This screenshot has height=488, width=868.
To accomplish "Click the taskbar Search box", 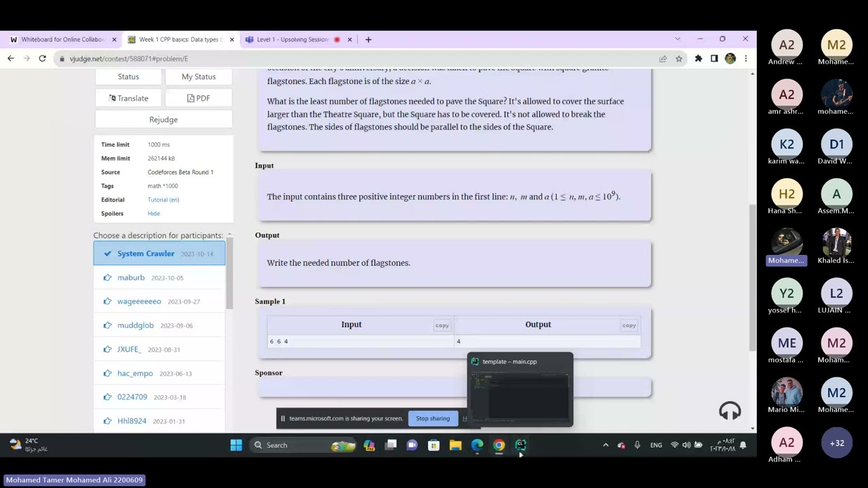I will point(303,445).
